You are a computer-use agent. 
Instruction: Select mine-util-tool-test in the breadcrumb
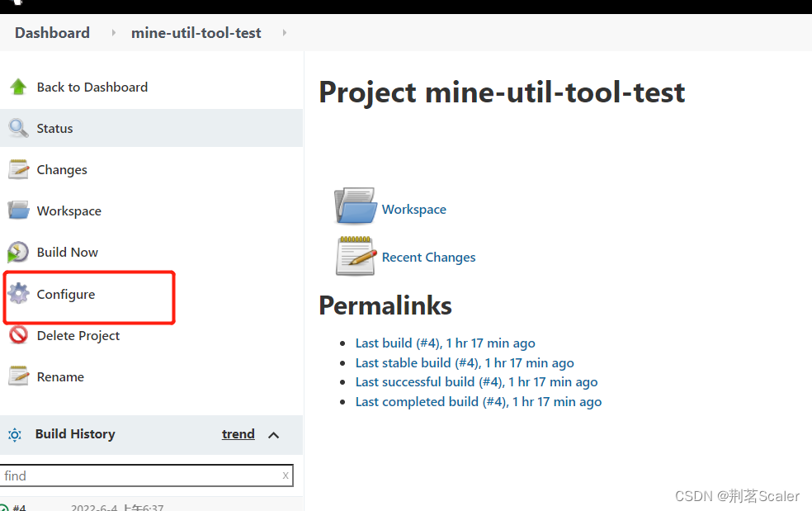196,33
